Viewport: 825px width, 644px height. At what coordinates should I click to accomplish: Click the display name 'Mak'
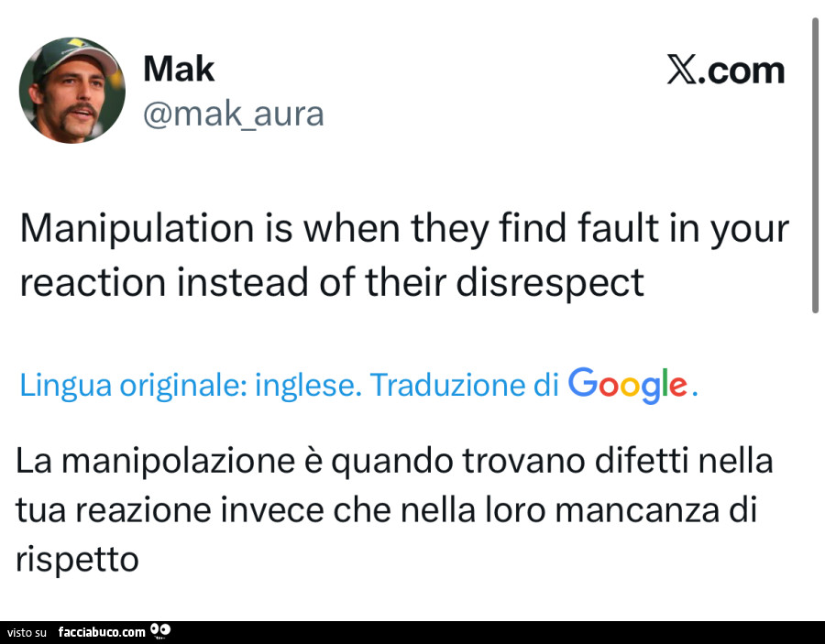click(179, 67)
